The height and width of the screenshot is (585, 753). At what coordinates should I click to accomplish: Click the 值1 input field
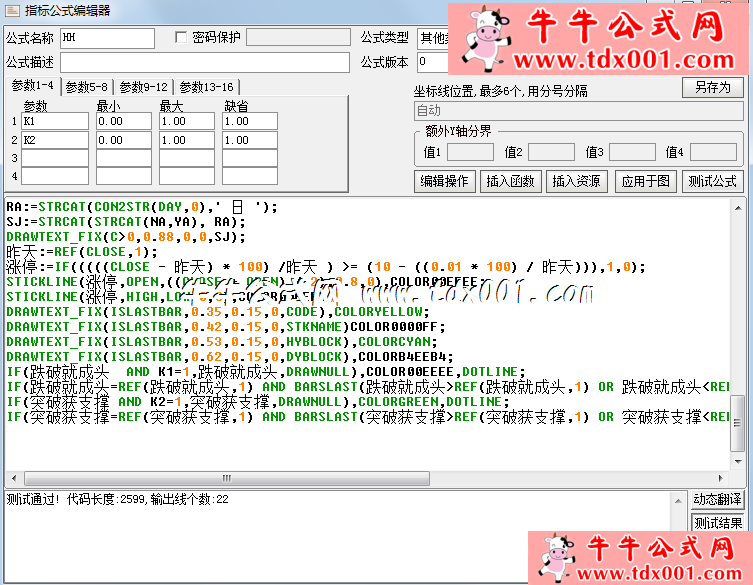point(470,152)
